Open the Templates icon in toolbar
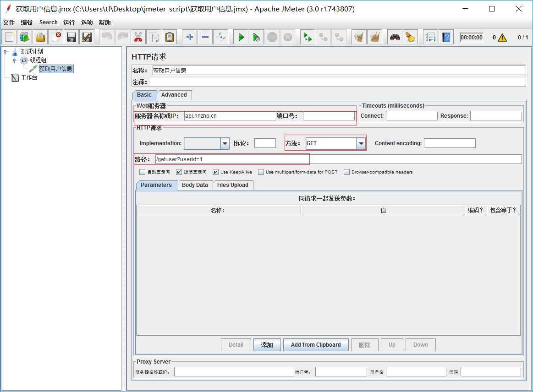This screenshot has width=533, height=392. [24, 37]
